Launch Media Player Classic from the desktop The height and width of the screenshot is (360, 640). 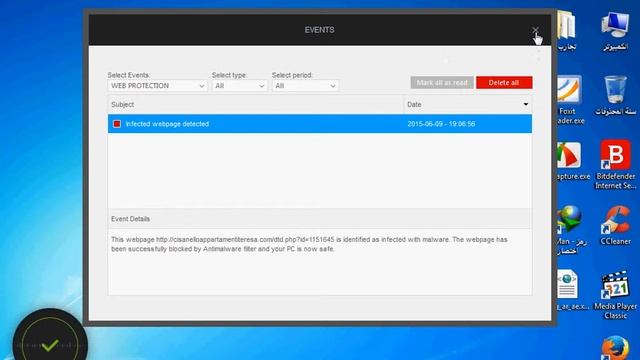pos(616,295)
